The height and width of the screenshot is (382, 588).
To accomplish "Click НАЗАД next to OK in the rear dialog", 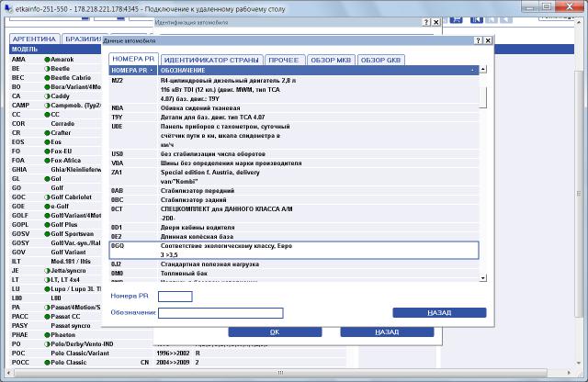I will [387, 331].
